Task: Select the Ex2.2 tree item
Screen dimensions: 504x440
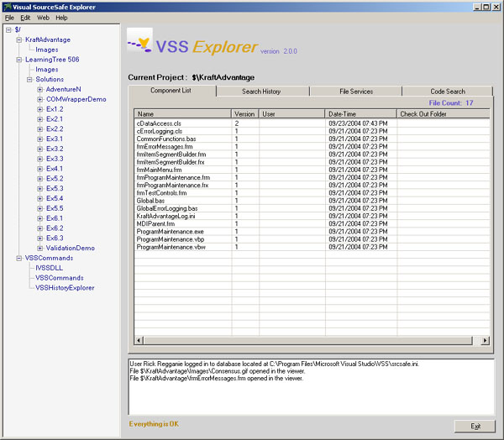Action: point(55,128)
